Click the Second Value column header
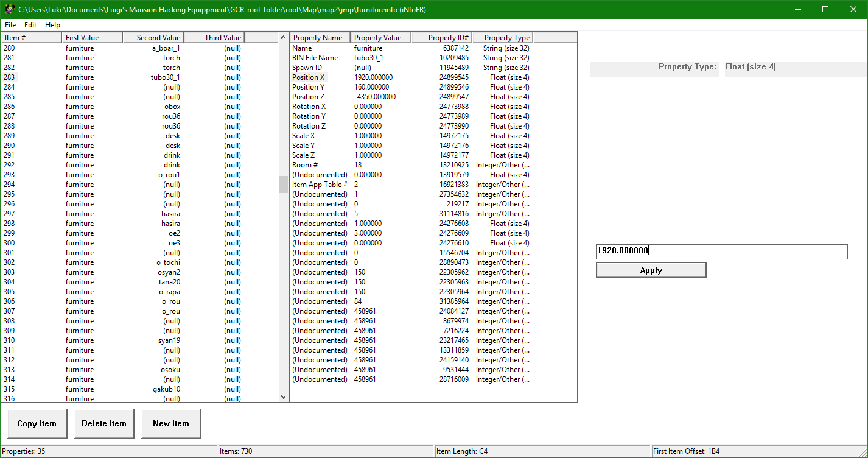Screen dimensions: 868x458 152,38
